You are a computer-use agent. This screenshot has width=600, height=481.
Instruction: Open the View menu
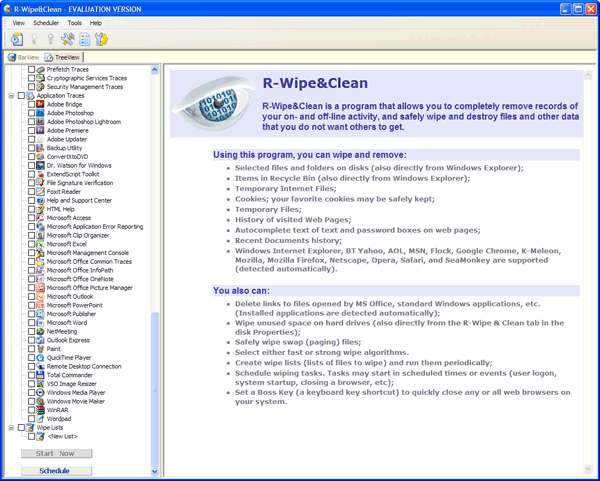tap(18, 23)
